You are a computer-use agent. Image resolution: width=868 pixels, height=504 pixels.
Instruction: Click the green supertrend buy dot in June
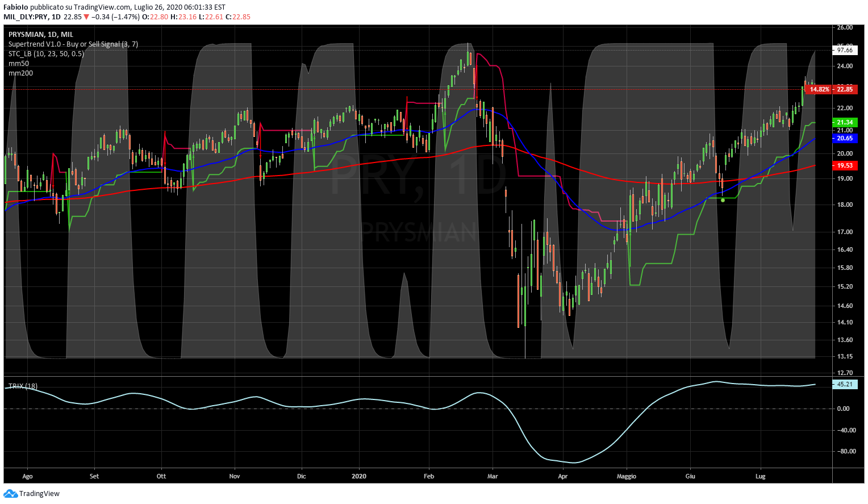(723, 200)
